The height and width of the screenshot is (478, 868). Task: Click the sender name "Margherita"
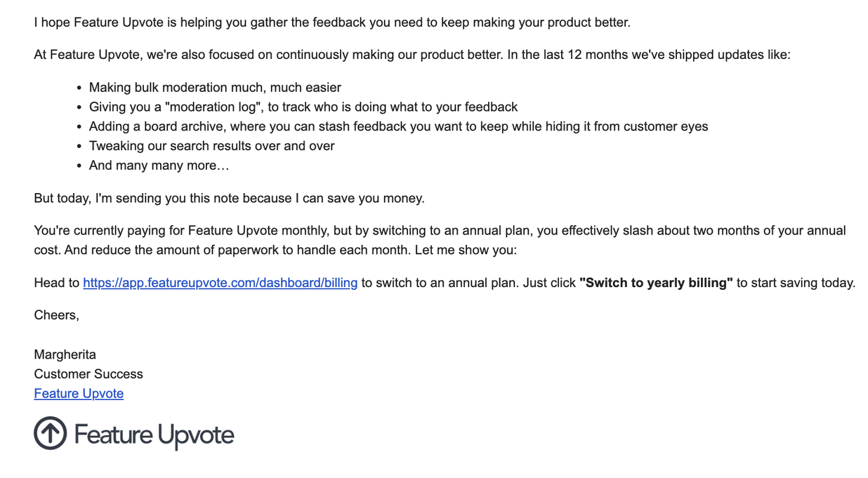[65, 354]
